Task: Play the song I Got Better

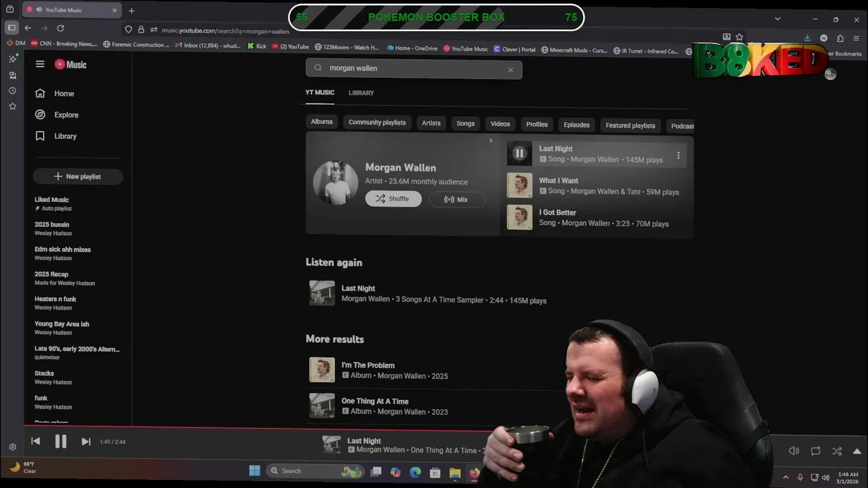Action: [x=597, y=218]
